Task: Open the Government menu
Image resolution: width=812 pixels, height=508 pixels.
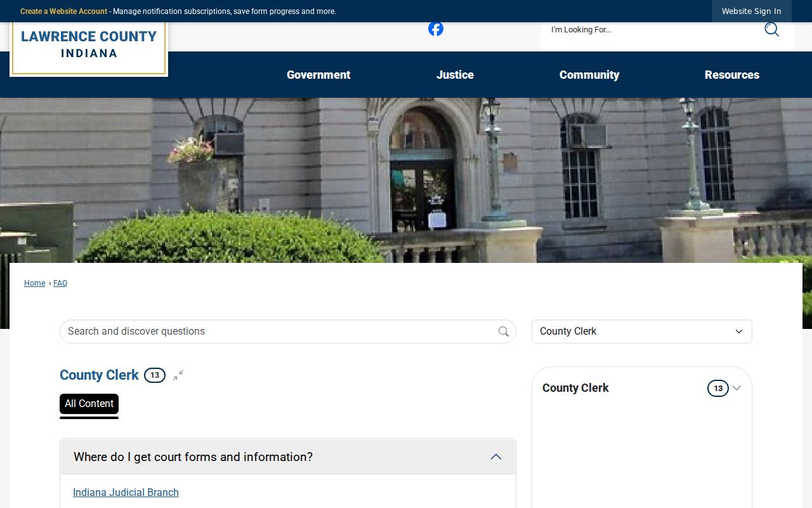Action: (318, 75)
